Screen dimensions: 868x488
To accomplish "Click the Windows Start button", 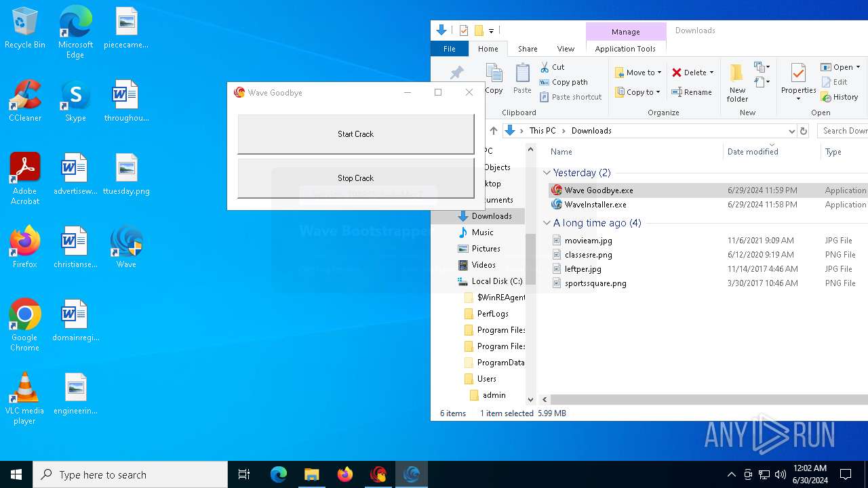I will 16,474.
